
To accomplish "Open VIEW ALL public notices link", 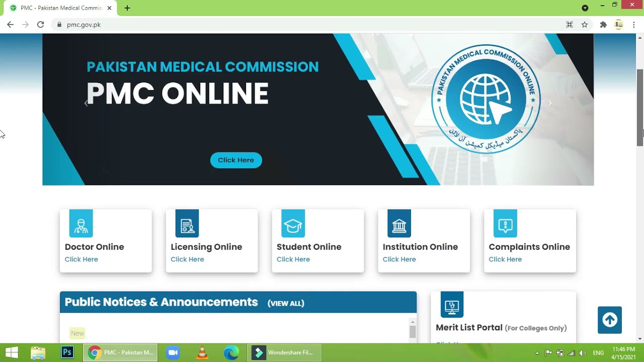I will point(286,303).
